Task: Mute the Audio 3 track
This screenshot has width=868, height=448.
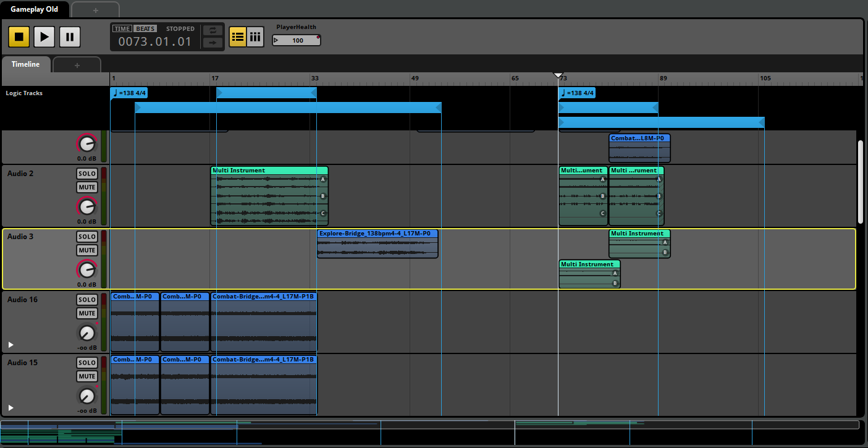Action: 87,250
